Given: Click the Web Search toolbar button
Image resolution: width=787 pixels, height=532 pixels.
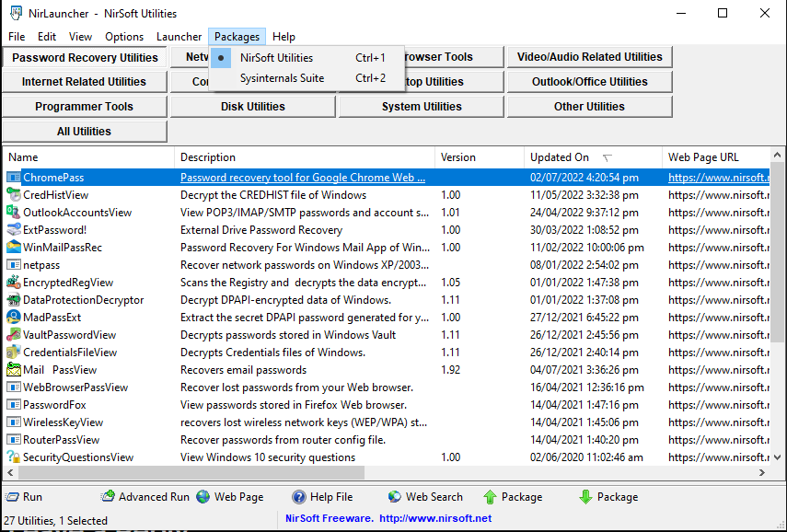Looking at the screenshot, I should pyautogui.click(x=425, y=497).
